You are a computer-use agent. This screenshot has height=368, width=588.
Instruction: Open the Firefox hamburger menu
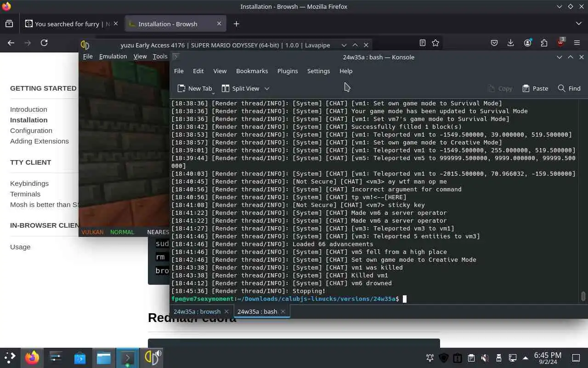click(577, 43)
